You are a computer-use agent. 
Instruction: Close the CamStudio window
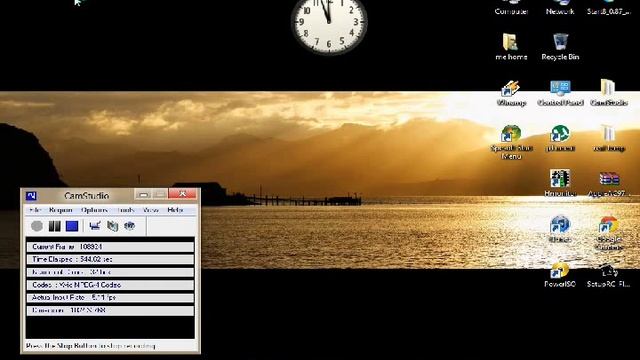(x=182, y=194)
